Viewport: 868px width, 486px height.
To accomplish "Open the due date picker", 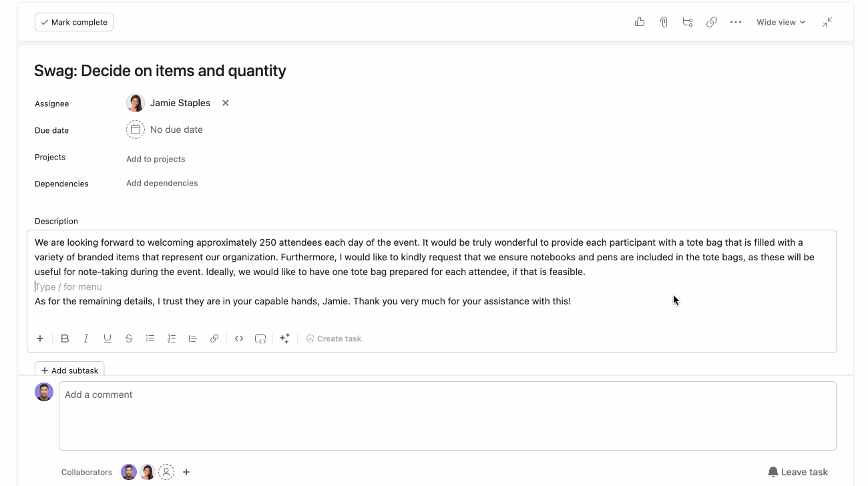I will [x=136, y=130].
